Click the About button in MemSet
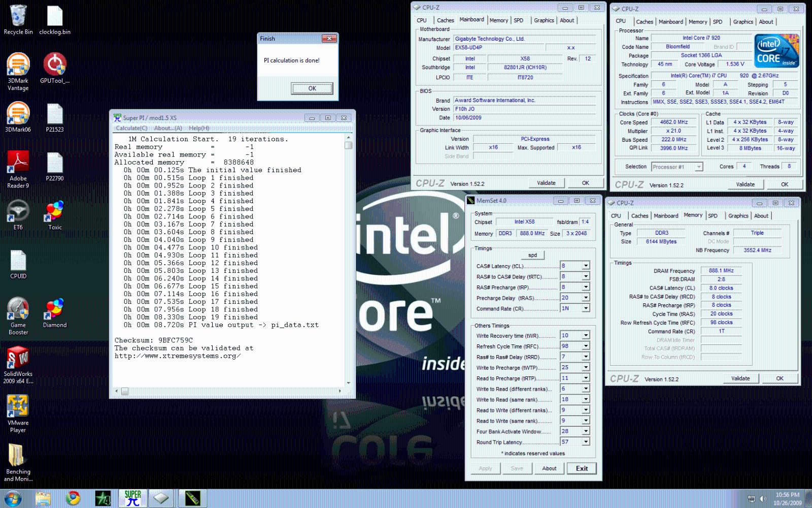 pos(549,468)
